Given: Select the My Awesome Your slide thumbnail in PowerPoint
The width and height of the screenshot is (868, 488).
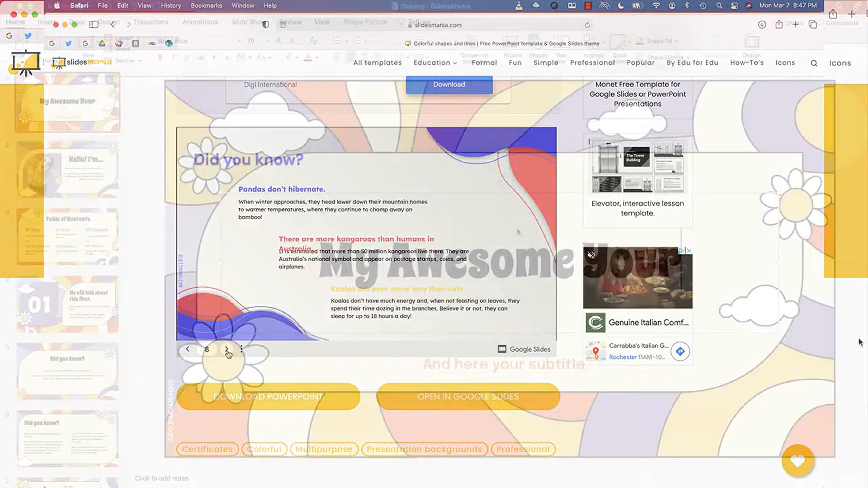Looking at the screenshot, I should point(68,103).
